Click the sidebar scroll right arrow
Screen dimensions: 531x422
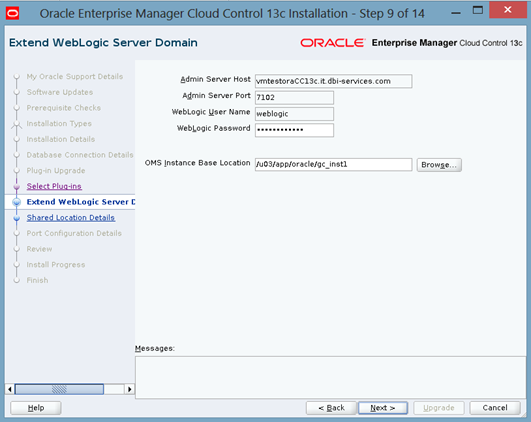(x=129, y=389)
